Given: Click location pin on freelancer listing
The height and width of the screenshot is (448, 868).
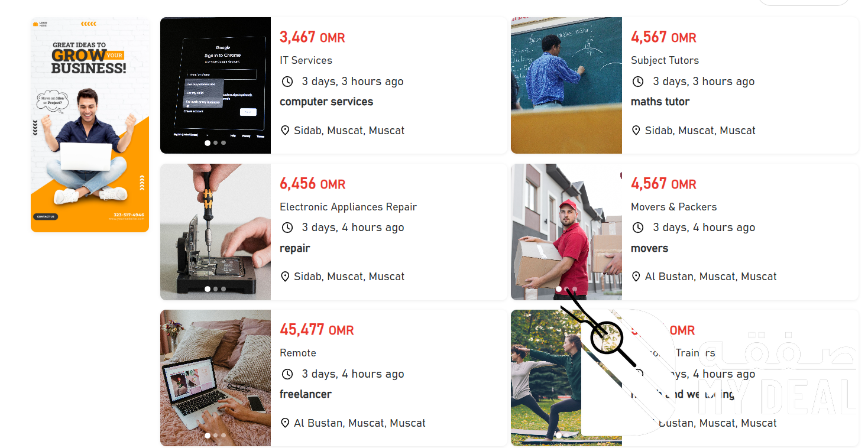Looking at the screenshot, I should pos(285,423).
